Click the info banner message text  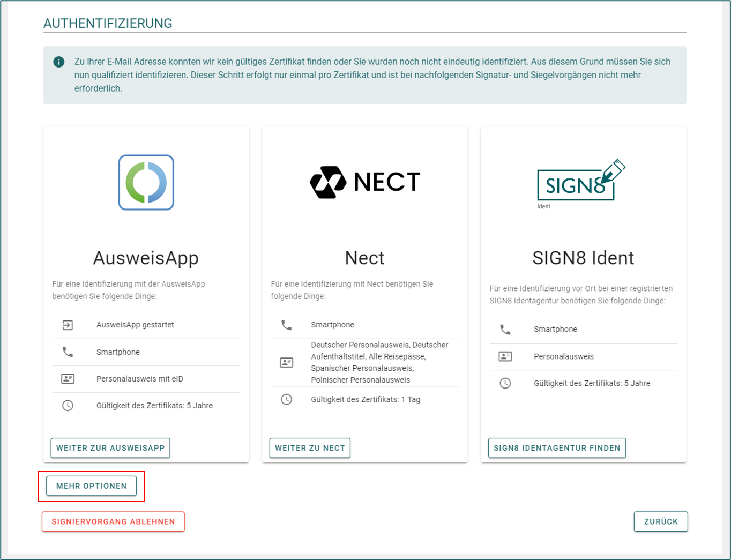coord(372,75)
